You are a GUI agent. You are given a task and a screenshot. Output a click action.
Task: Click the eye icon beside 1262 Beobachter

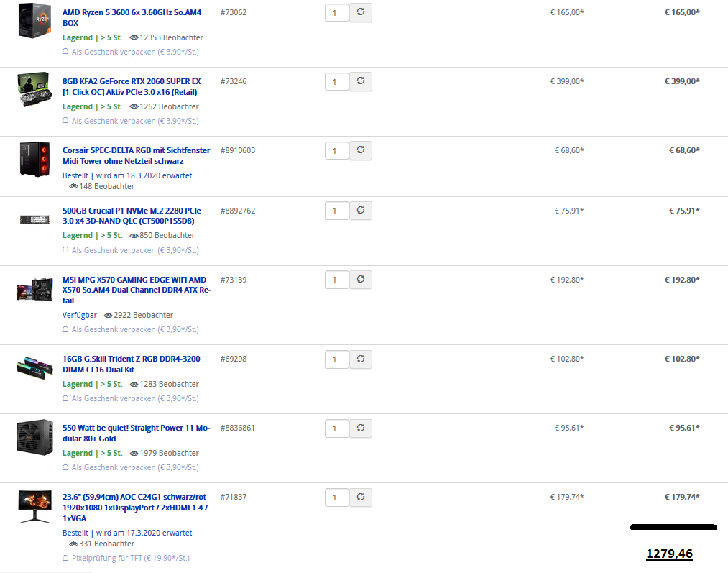[134, 107]
